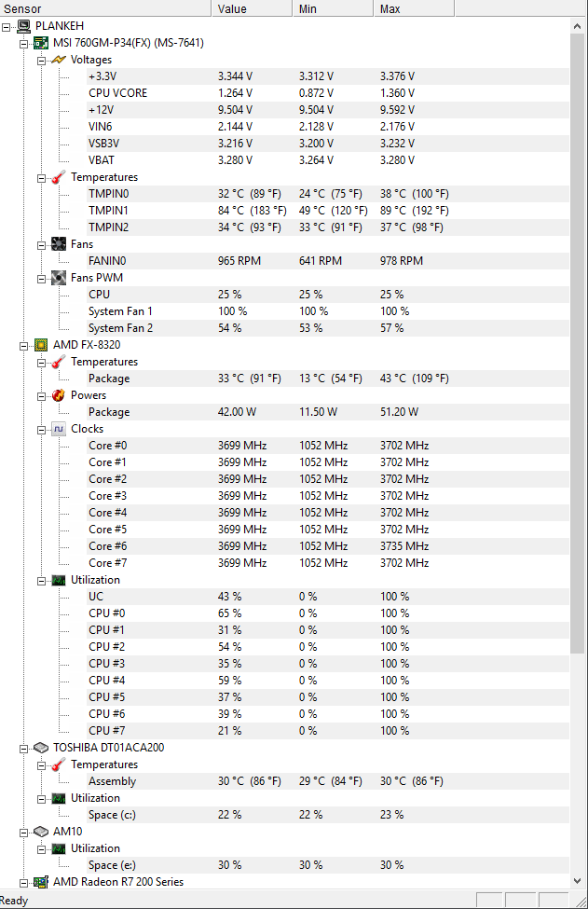The image size is (588, 909).
Task: Click the Value column header
Action: pos(252,8)
